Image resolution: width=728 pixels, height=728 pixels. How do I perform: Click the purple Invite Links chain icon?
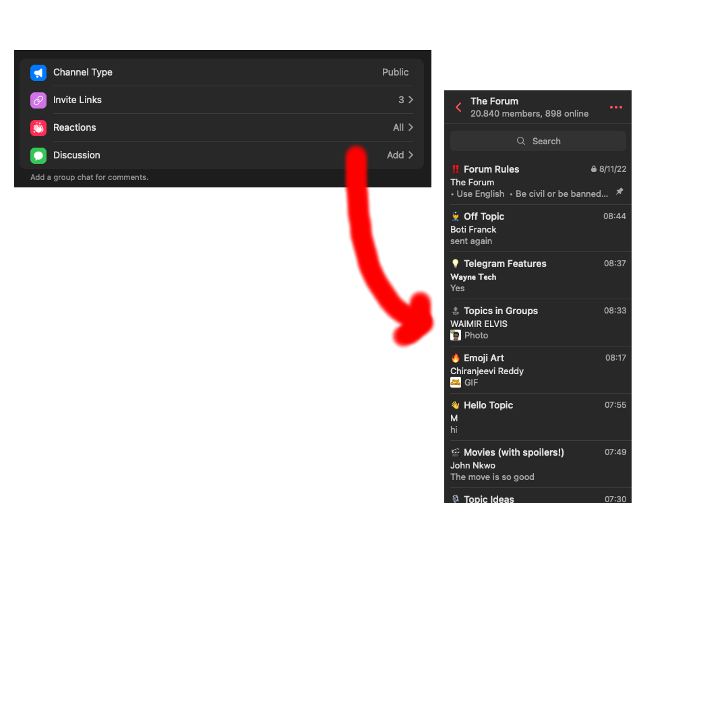pyautogui.click(x=38, y=100)
